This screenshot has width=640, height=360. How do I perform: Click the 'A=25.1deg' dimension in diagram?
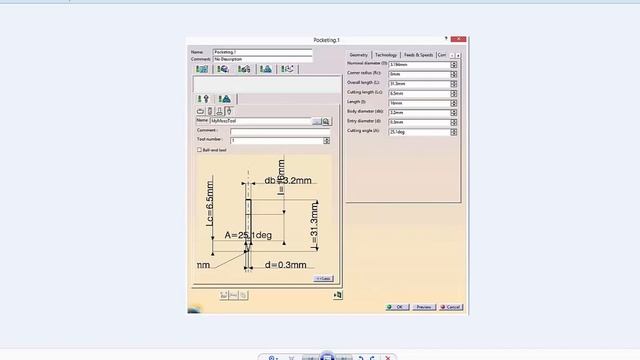248,235
